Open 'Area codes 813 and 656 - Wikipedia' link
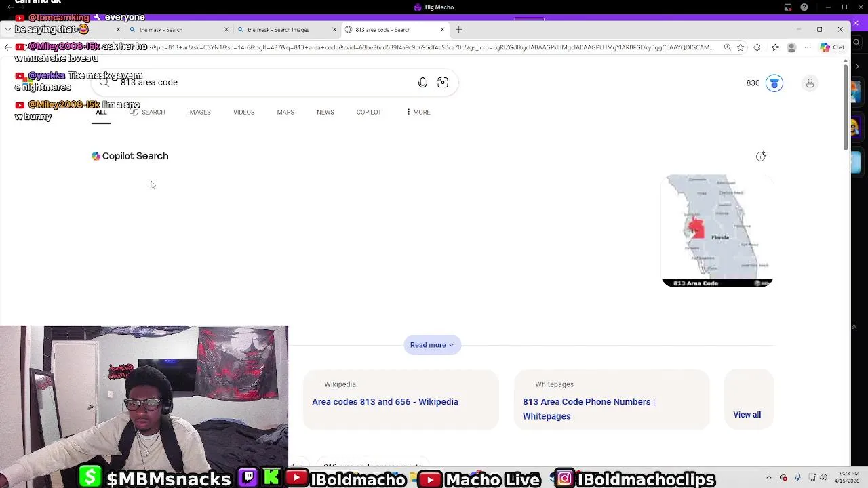Viewport: 868px width, 488px height. (385, 402)
